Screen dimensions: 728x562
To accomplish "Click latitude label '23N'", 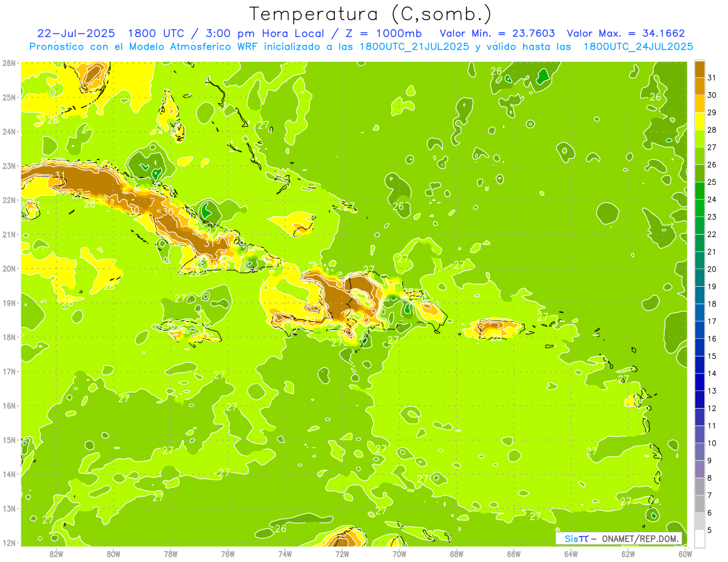I will pos(9,166).
